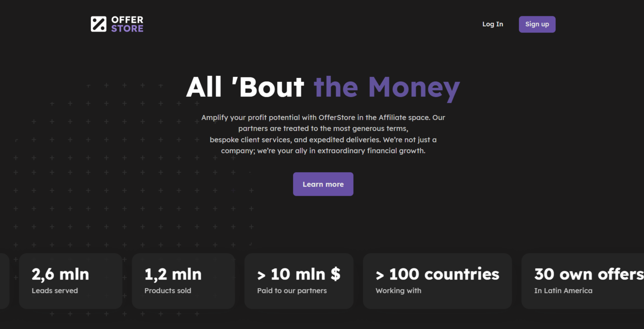Click the Products sold label
The width and height of the screenshot is (644, 329).
click(x=168, y=290)
